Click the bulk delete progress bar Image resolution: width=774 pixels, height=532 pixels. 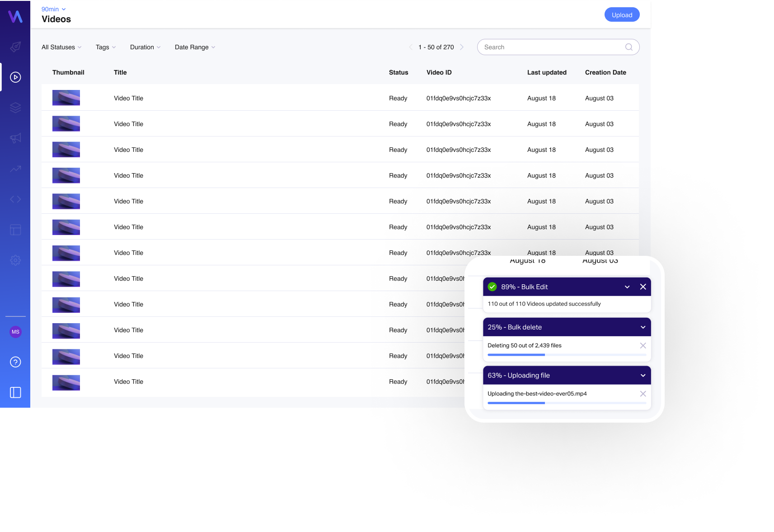click(x=567, y=355)
